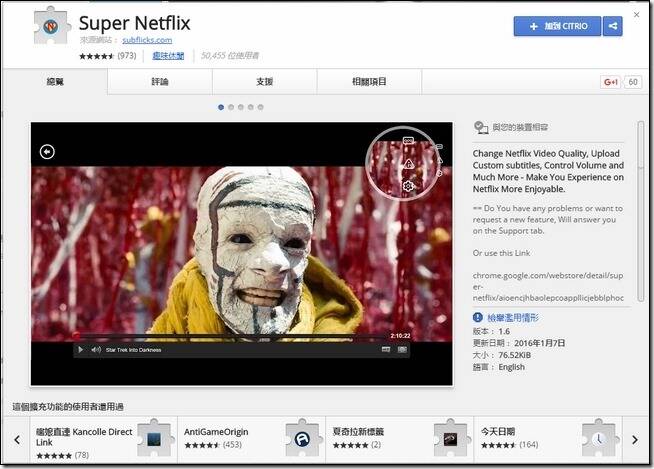The image size is (654, 469).
Task: Click the play button in the player bar
Action: pyautogui.click(x=80, y=350)
